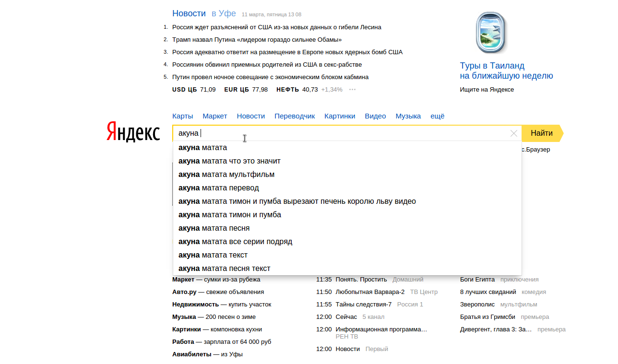Click the USD ЦБ 71,09 rate

click(194, 90)
